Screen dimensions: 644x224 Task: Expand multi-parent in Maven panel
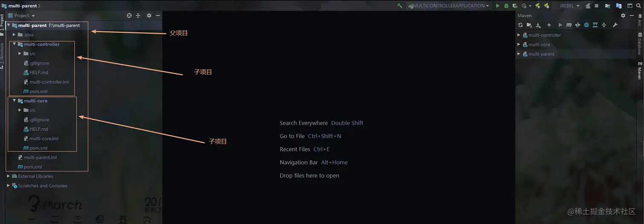519,54
